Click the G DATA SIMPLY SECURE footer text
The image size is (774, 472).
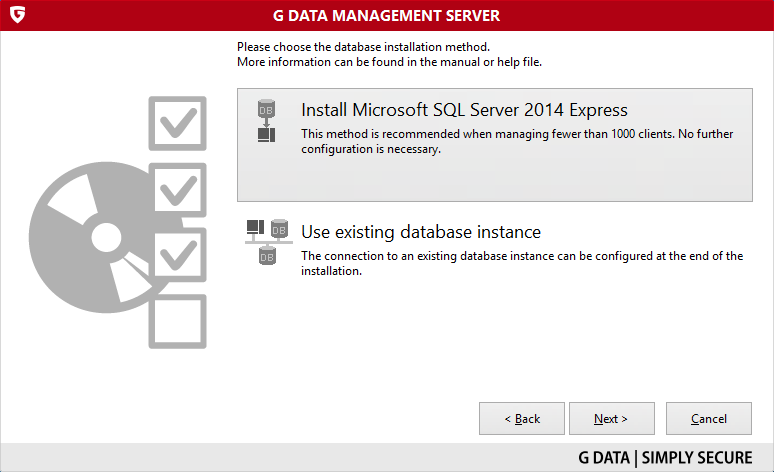coord(665,458)
